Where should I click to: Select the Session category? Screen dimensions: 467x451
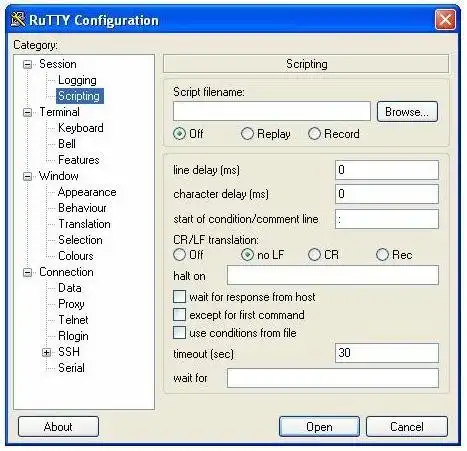point(58,64)
